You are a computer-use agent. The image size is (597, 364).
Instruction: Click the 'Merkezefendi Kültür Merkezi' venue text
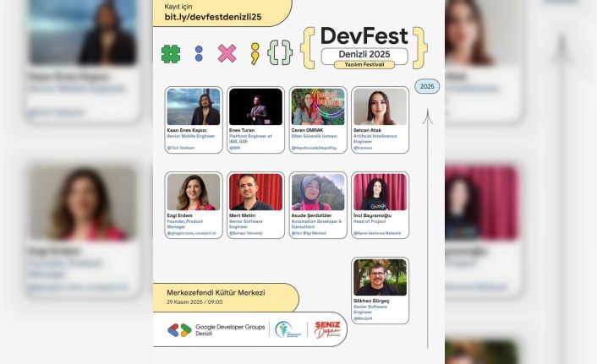pyautogui.click(x=216, y=293)
